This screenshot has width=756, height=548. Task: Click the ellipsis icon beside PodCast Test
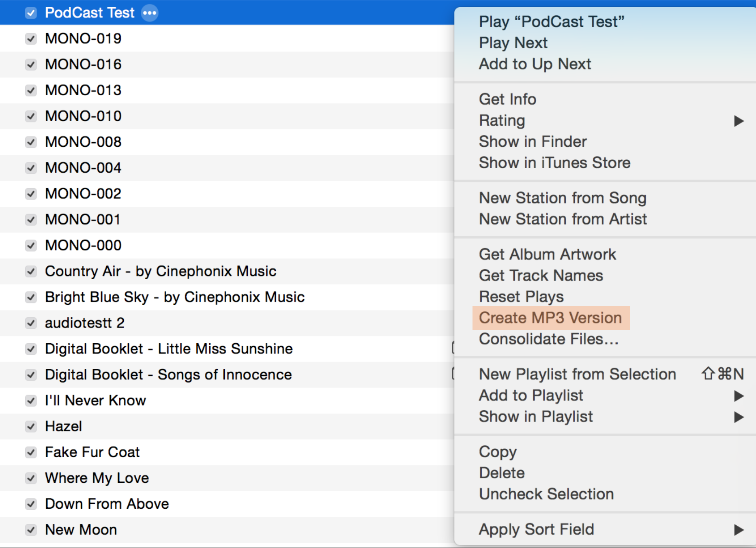coord(150,13)
